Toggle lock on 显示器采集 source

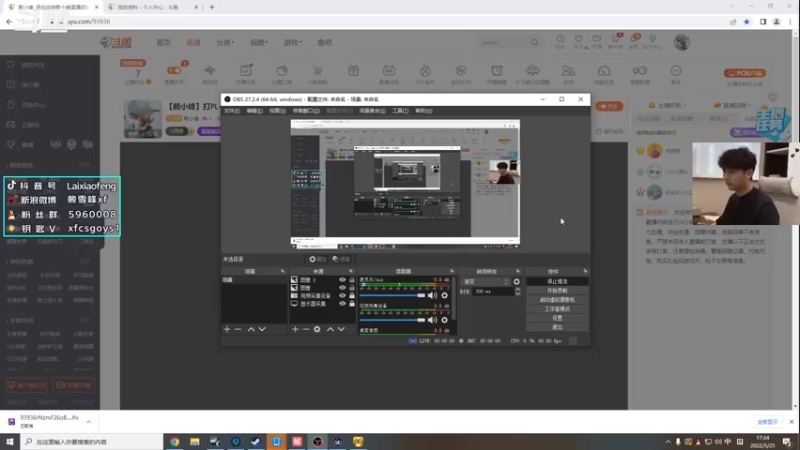[352, 304]
